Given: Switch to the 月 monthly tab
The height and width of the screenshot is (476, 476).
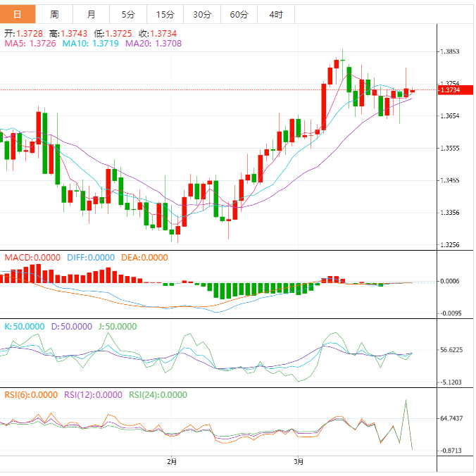Looking at the screenshot, I should click(91, 14).
